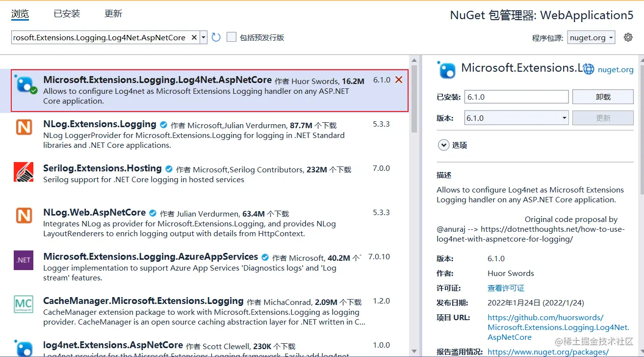Select the NLog.Web.AspNetCore package icon

tap(24, 215)
